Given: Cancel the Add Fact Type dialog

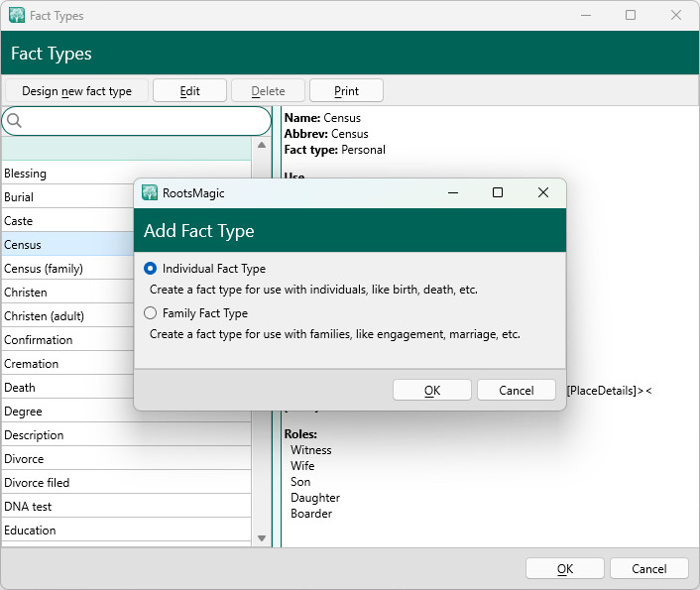Looking at the screenshot, I should click(516, 391).
